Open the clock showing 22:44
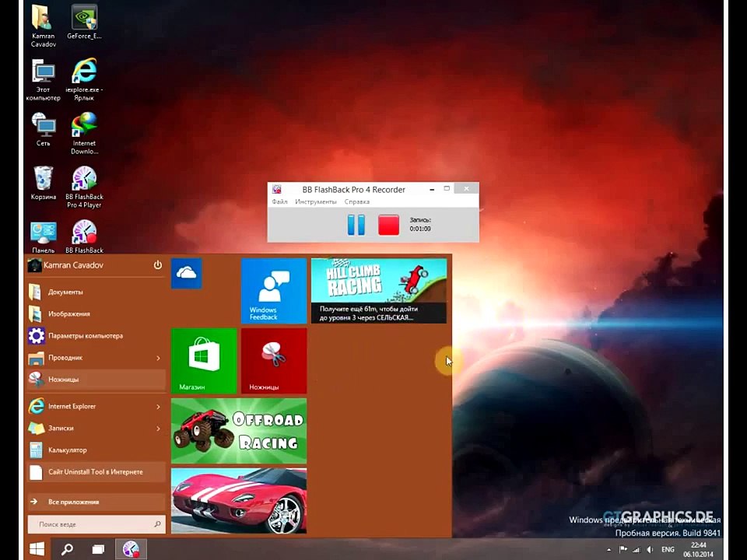The height and width of the screenshot is (560, 747). coord(699,550)
